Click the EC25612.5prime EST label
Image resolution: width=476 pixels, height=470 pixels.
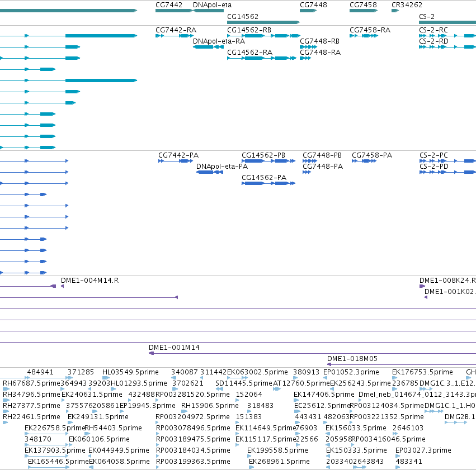point(322,406)
